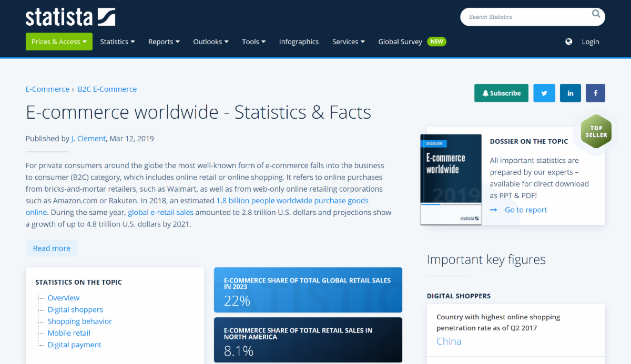Open the Prices & Access dropdown
The width and height of the screenshot is (631, 364).
click(59, 42)
